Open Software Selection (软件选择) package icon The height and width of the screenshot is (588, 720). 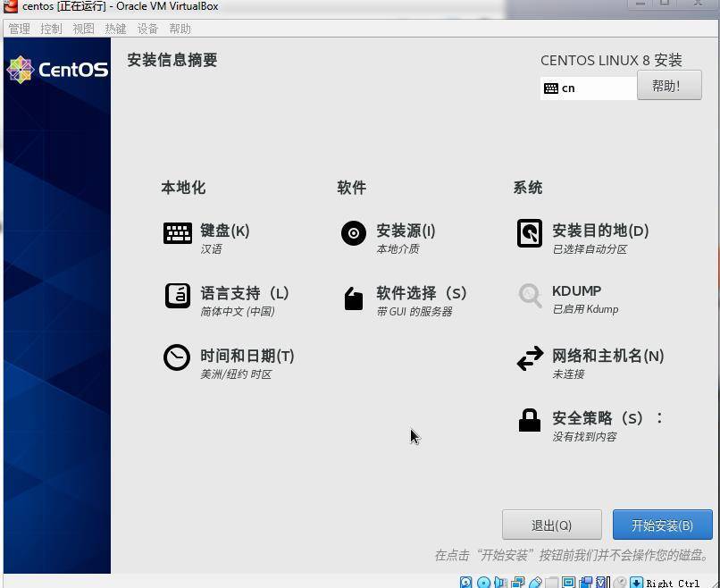[354, 298]
